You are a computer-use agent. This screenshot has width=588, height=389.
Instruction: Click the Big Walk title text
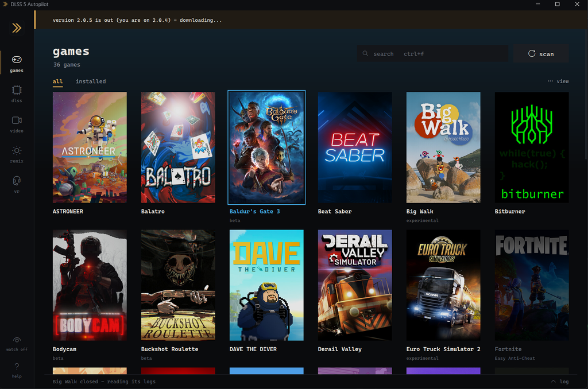pyautogui.click(x=420, y=211)
